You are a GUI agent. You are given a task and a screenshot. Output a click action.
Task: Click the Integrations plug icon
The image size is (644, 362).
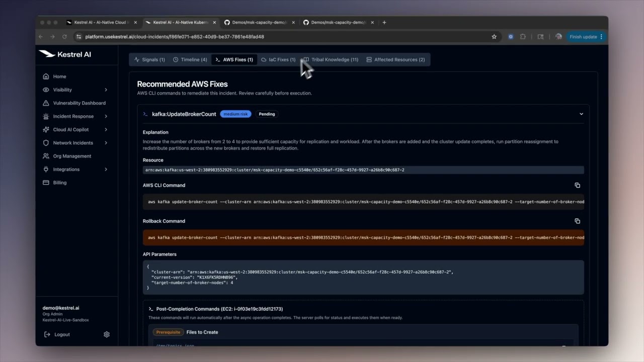click(x=46, y=169)
